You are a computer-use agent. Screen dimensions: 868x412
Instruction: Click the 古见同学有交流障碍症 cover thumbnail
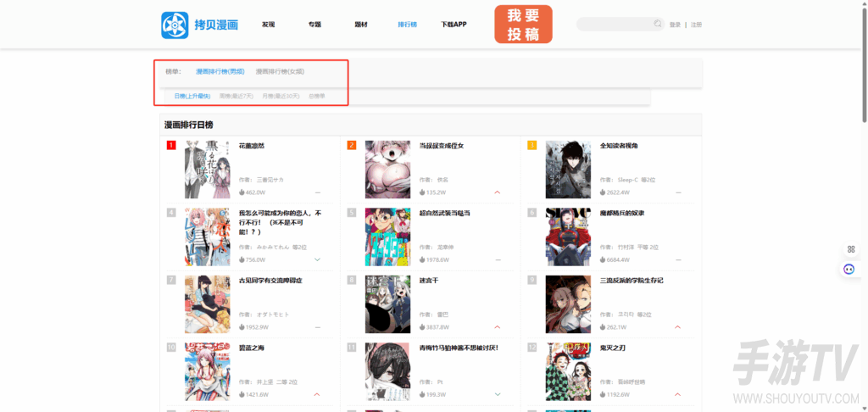pyautogui.click(x=207, y=304)
